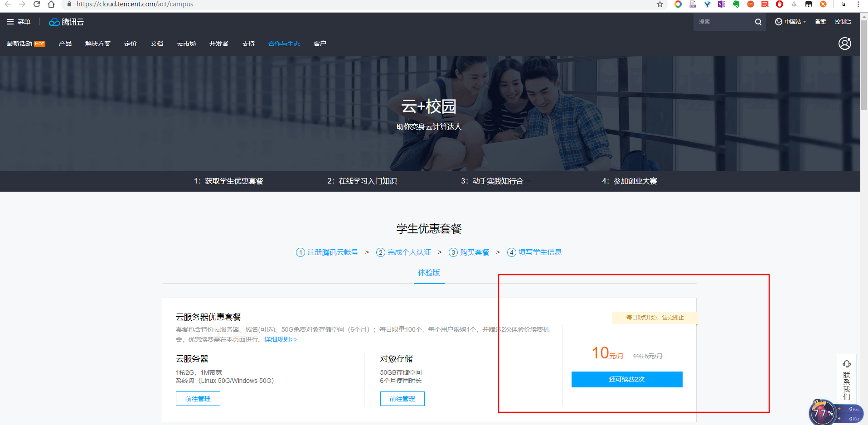Viewport: 868px width, 425px height.
Task: Open the 客户 menu item
Action: point(320,43)
